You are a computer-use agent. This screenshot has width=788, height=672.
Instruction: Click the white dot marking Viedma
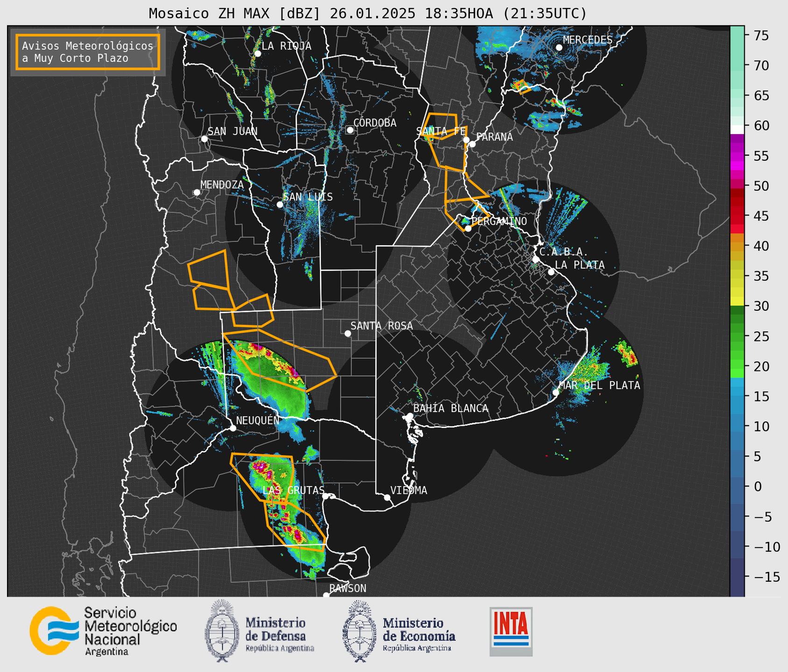(387, 497)
